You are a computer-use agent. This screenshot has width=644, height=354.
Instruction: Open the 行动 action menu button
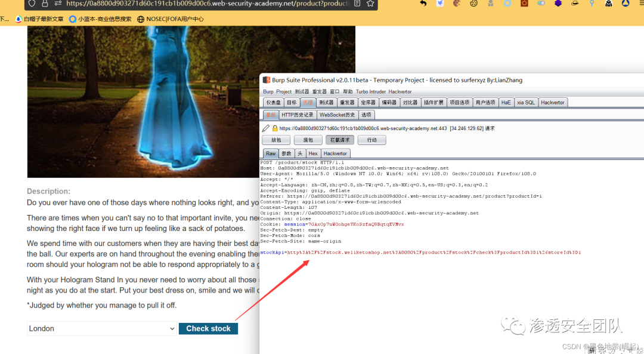[371, 140]
